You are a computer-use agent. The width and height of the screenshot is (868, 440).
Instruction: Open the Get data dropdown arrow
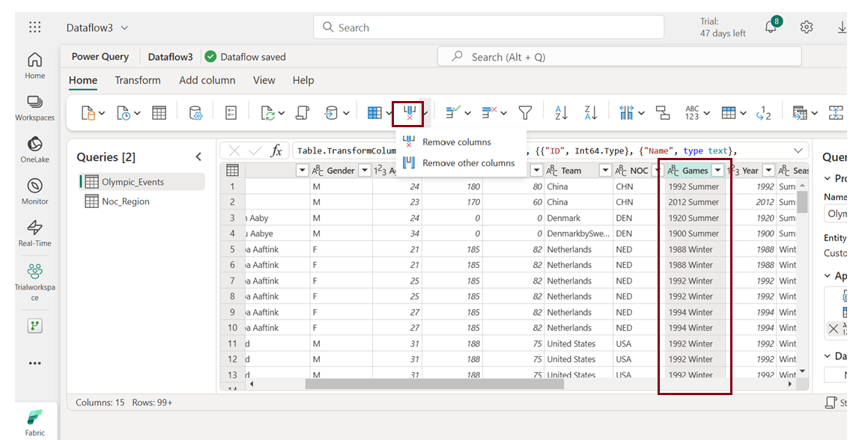click(102, 114)
